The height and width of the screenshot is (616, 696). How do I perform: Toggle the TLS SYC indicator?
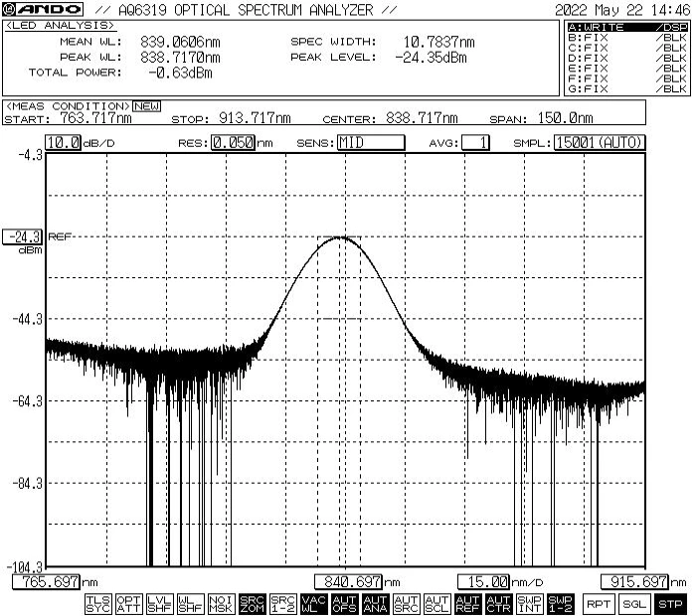pos(97,604)
